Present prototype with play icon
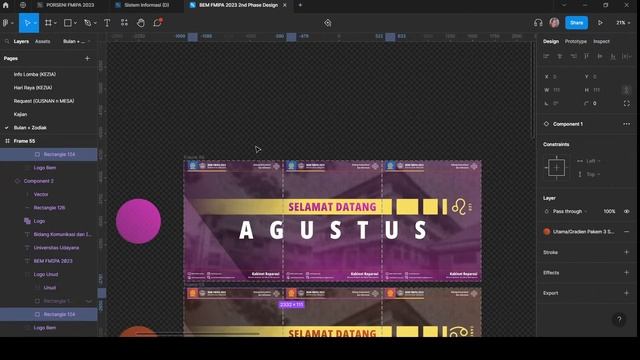This screenshot has height=360, width=640. (x=600, y=23)
